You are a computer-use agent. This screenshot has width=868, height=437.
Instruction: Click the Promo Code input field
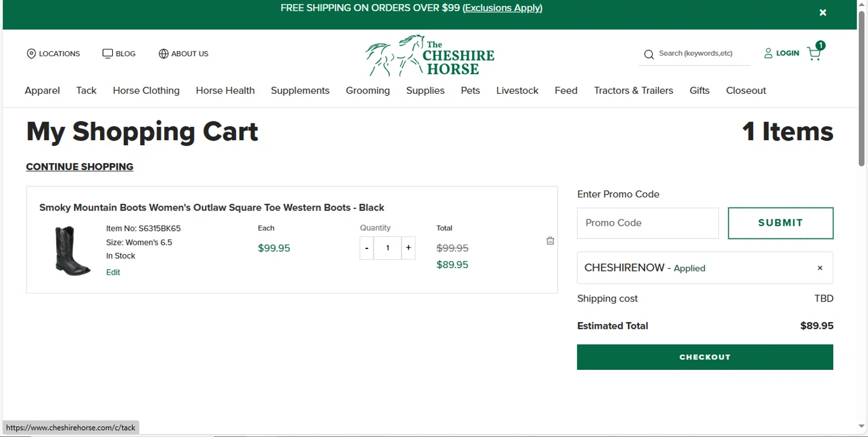[x=648, y=223]
